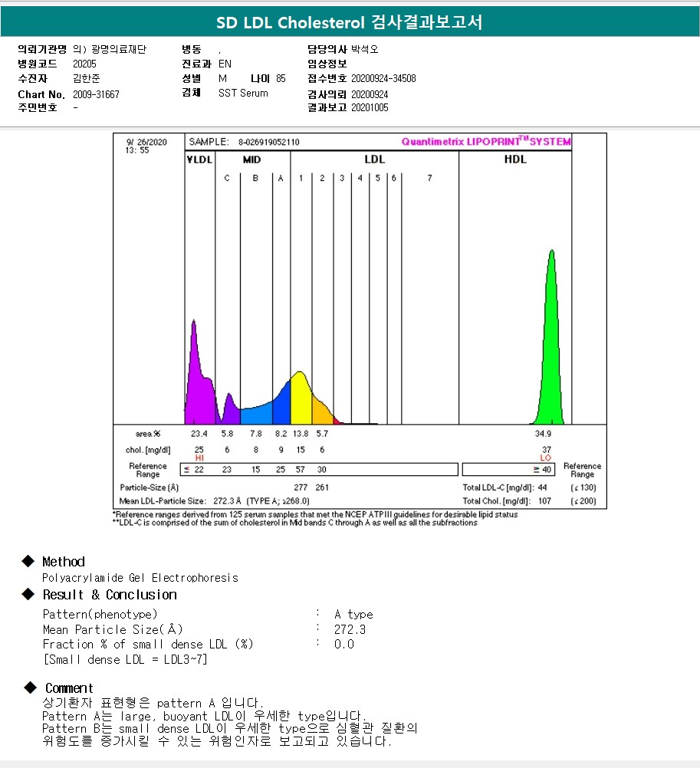Image resolution: width=700 pixels, height=768 pixels.
Task: Click the HDL column header
Action: point(515,159)
